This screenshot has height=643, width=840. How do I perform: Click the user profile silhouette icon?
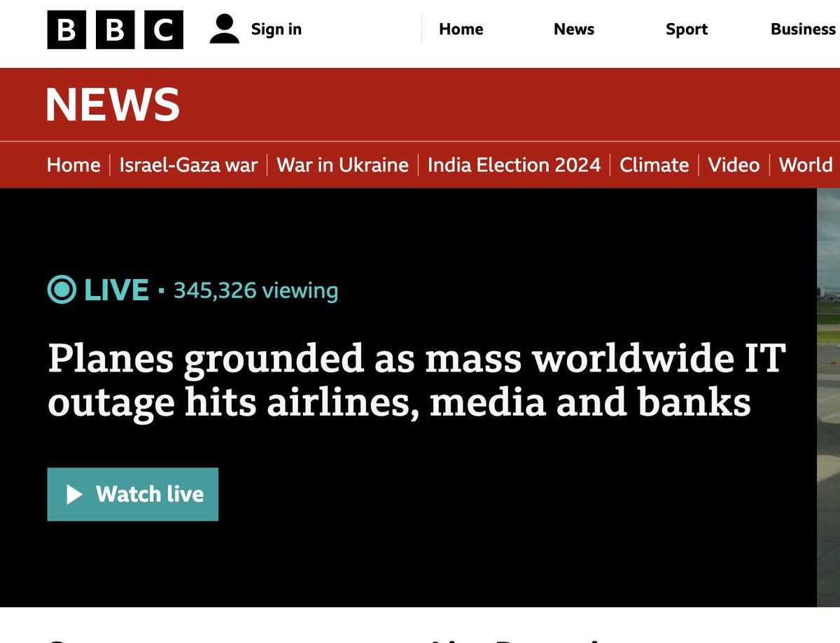click(x=224, y=29)
